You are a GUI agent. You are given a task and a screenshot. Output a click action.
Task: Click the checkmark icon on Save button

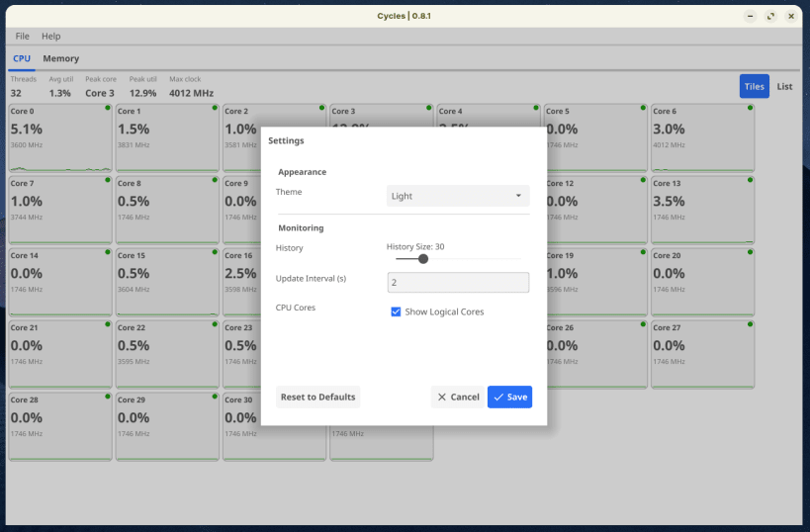pos(498,398)
